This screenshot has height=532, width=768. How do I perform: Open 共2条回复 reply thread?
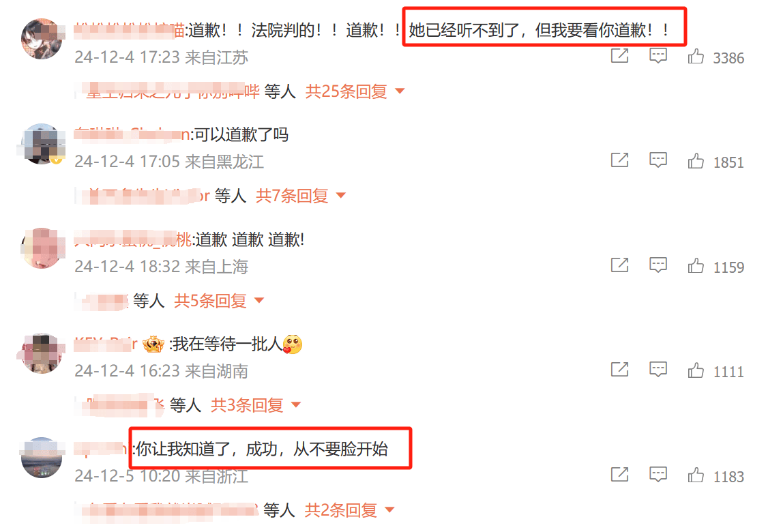click(349, 510)
